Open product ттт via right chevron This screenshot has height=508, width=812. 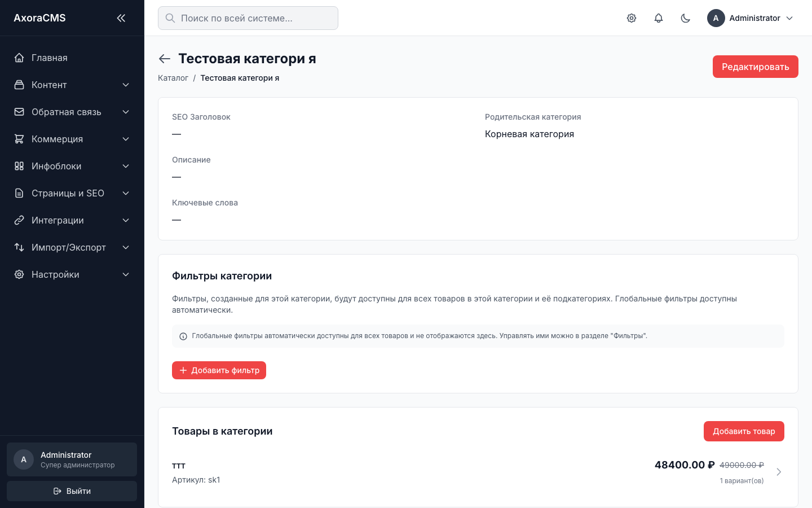(779, 472)
